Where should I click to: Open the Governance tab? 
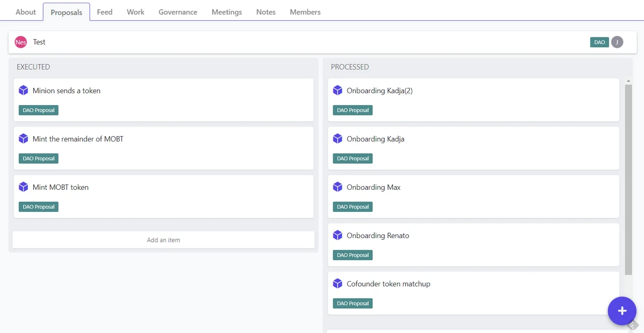[178, 11]
